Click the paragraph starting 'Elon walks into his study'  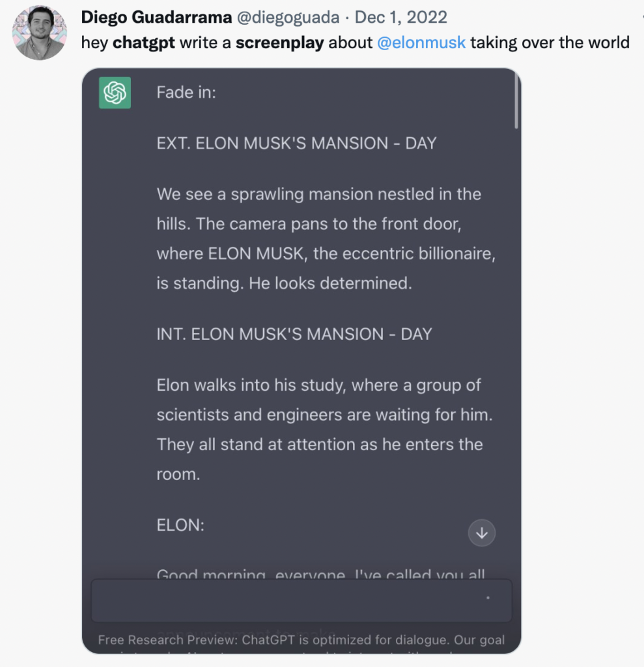[x=324, y=430]
